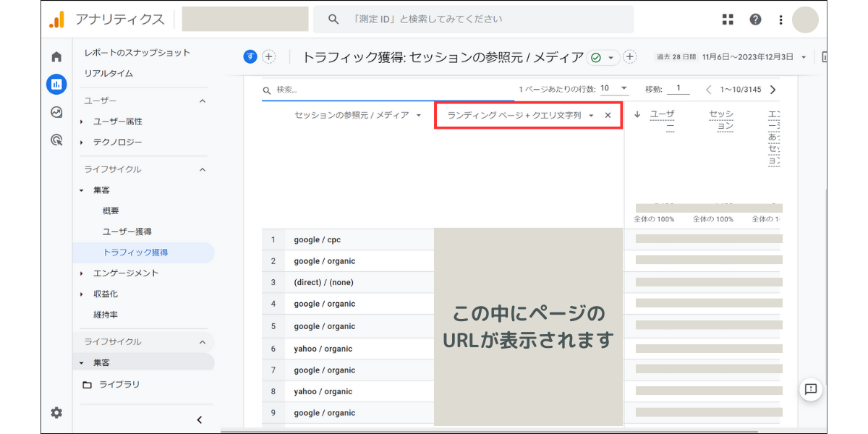The image size is (868, 434).
Task: Click the horizontal scrollbar under the table
Action: [490, 431]
